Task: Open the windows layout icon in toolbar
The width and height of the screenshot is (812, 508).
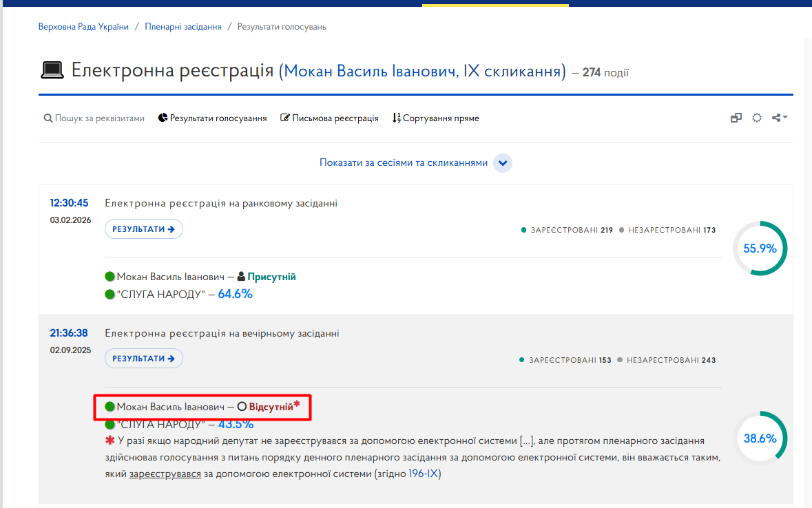Action: click(736, 118)
